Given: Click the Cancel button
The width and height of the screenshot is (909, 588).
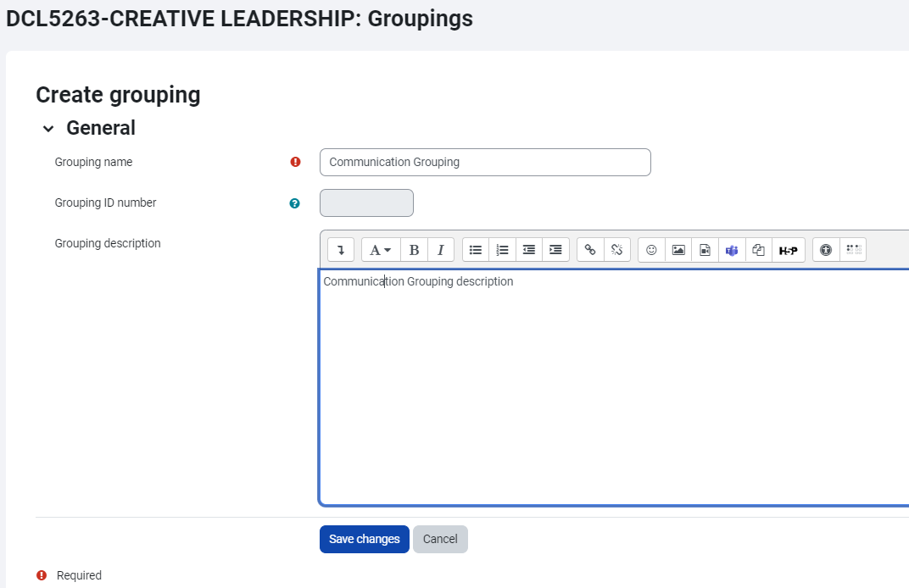Looking at the screenshot, I should pos(440,539).
